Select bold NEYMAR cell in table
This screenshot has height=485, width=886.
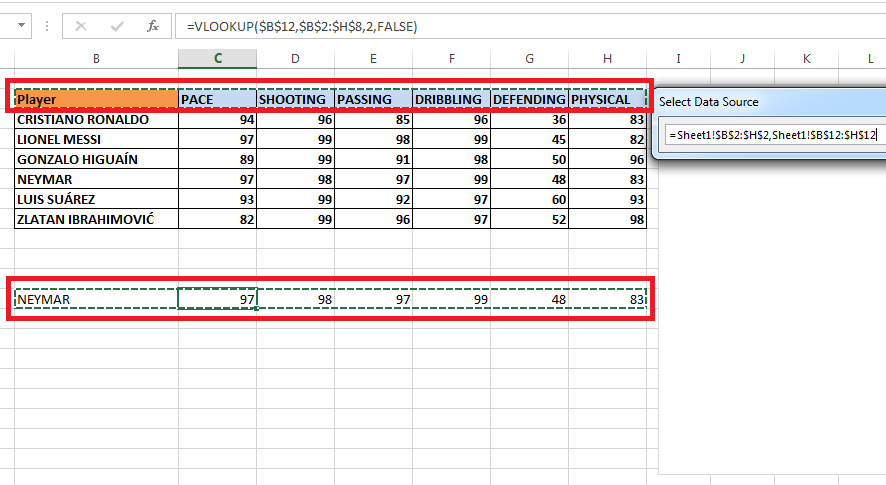[x=96, y=179]
